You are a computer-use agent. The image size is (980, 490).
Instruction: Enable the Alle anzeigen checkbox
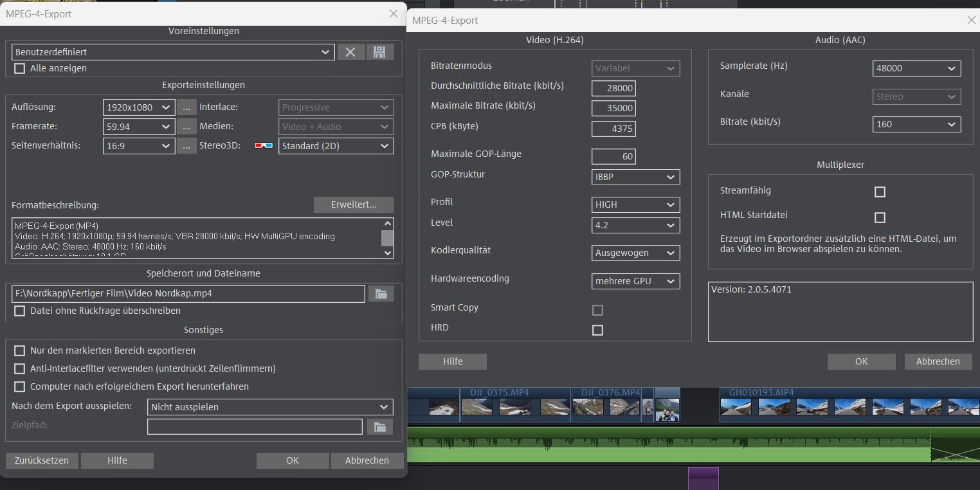(20, 68)
